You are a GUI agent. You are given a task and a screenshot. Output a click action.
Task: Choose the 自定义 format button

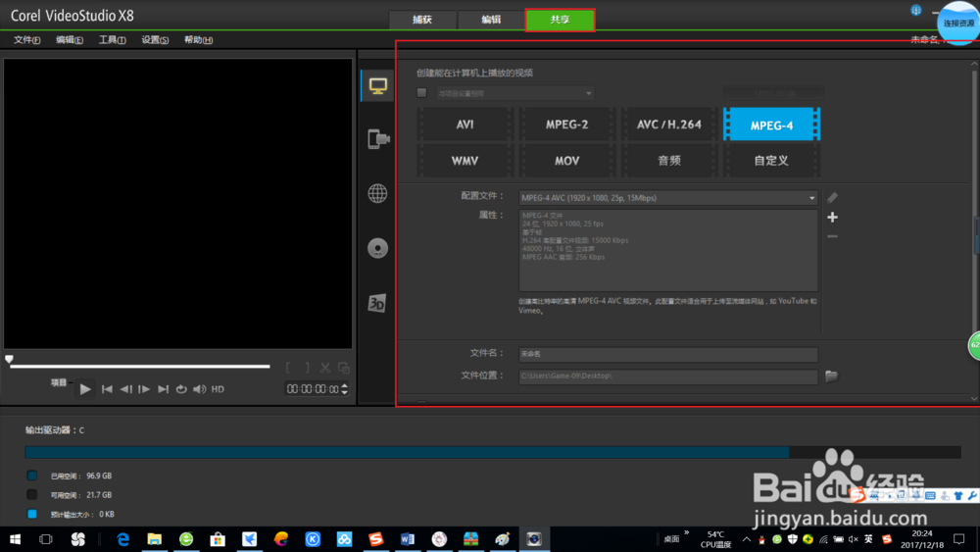tap(771, 161)
